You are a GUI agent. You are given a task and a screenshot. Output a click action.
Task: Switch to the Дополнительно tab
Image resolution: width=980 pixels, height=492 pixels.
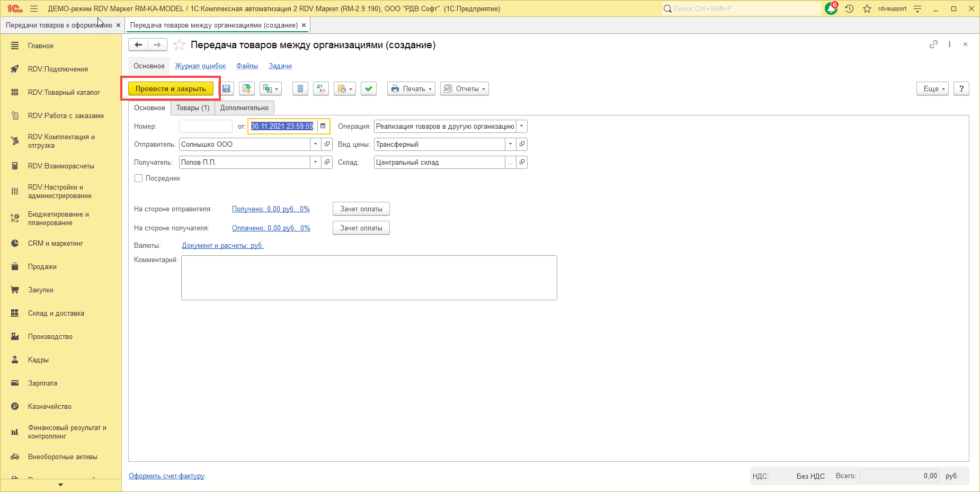point(244,108)
